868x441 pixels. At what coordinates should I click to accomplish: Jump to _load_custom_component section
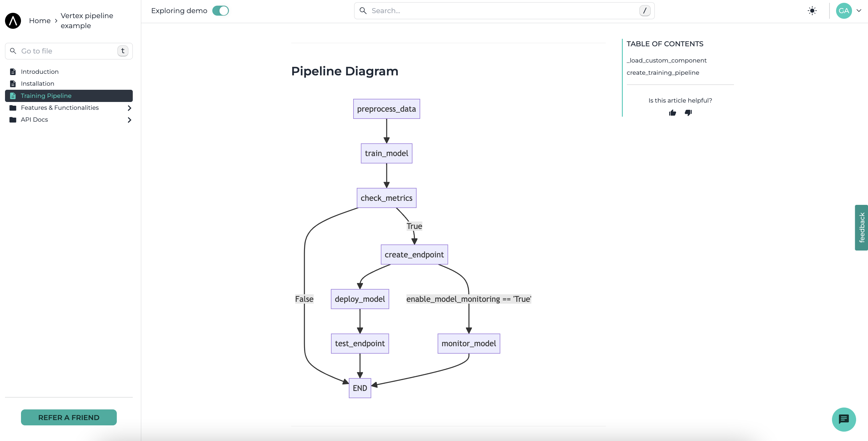pyautogui.click(x=666, y=61)
